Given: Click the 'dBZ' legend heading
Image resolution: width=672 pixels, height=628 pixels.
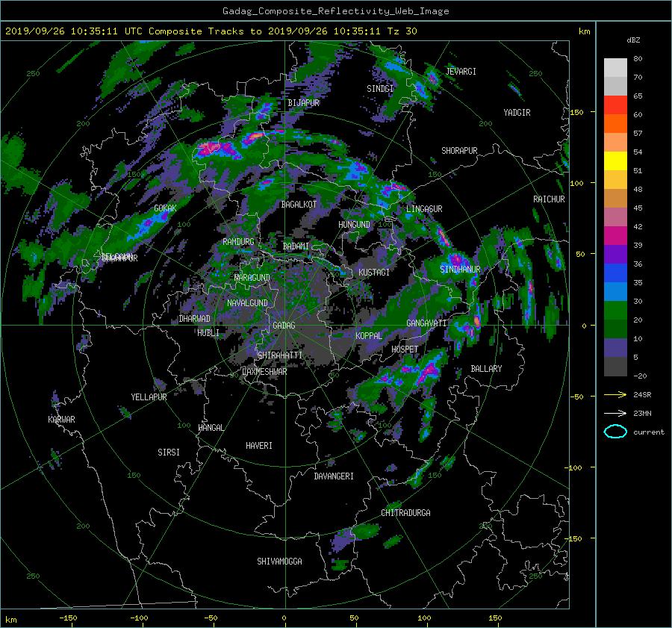Looking at the screenshot, I should [633, 40].
